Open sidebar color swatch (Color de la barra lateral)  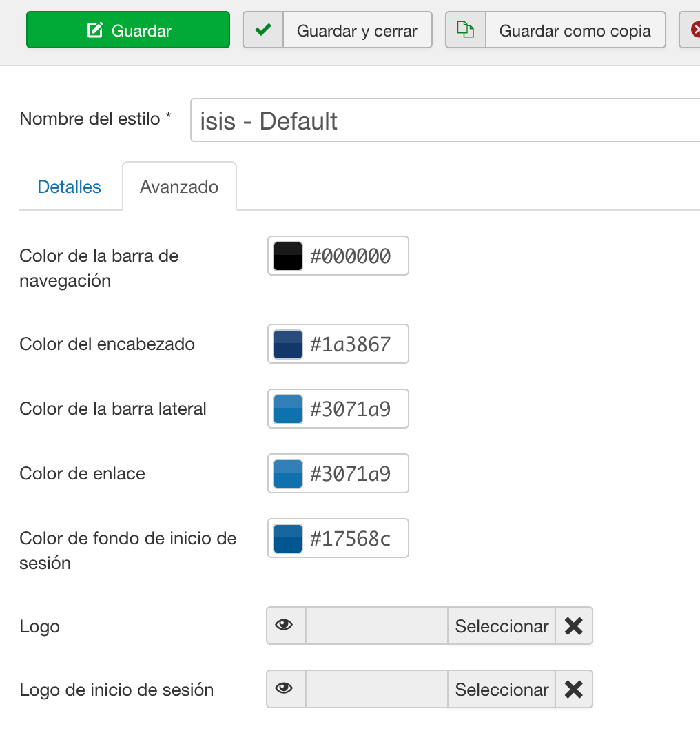287,409
